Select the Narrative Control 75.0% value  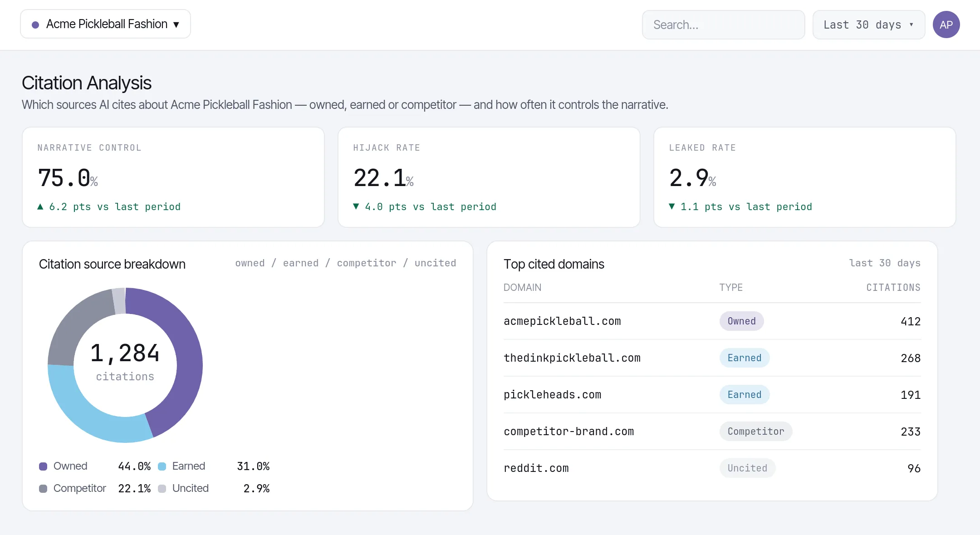pyautogui.click(x=68, y=178)
